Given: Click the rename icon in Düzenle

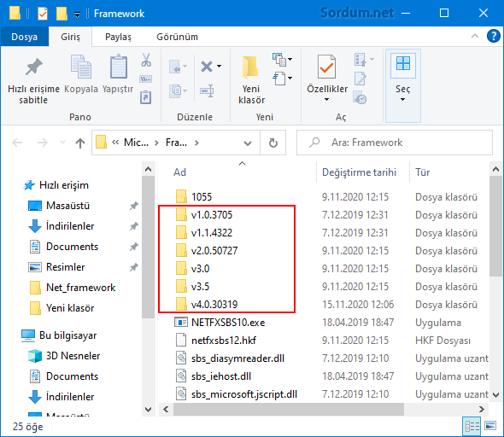Looking at the screenshot, I should [x=207, y=90].
